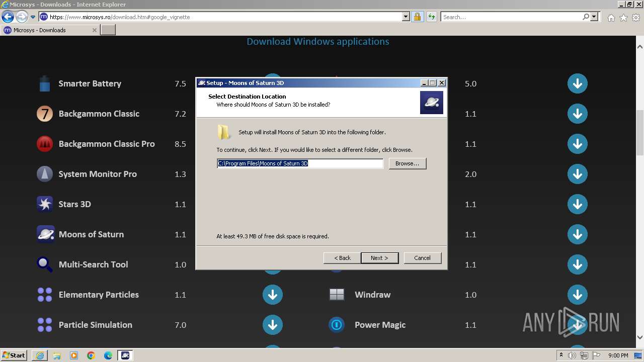The image size is (644, 362).
Task: Click the Smarter Battery version 7.5 text
Action: coord(181,83)
